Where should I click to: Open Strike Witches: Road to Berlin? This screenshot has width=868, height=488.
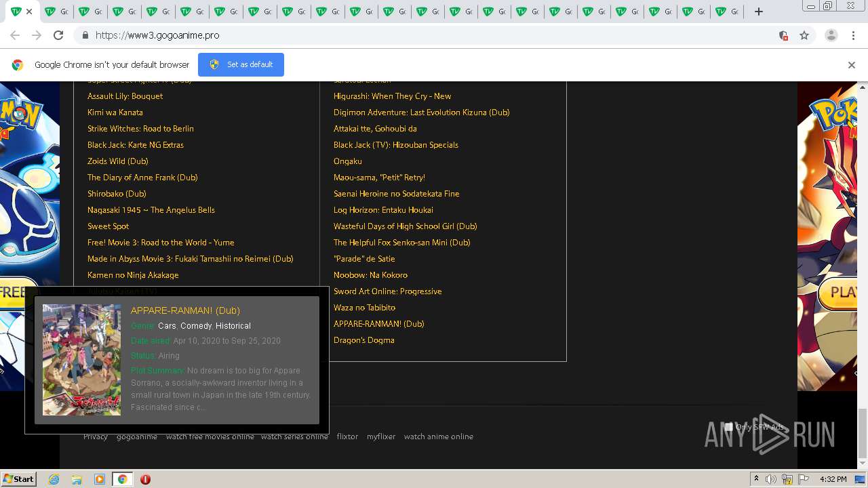pyautogui.click(x=140, y=129)
